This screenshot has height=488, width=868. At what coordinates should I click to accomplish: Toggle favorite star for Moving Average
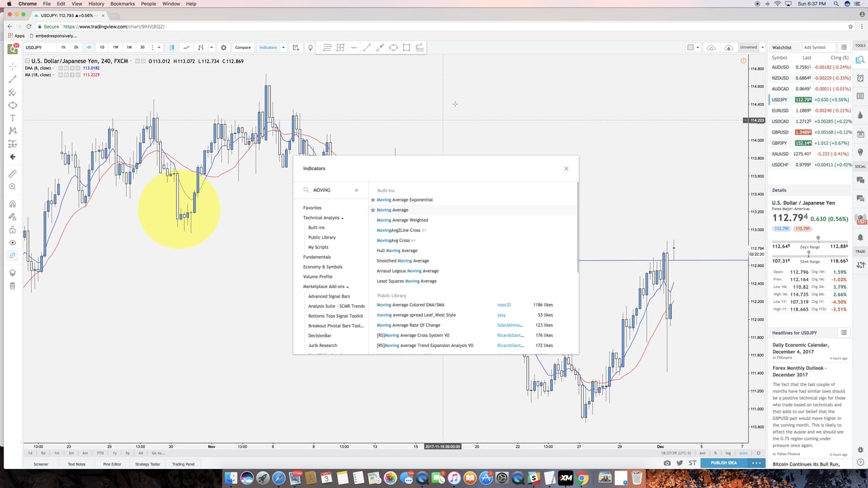[373, 210]
